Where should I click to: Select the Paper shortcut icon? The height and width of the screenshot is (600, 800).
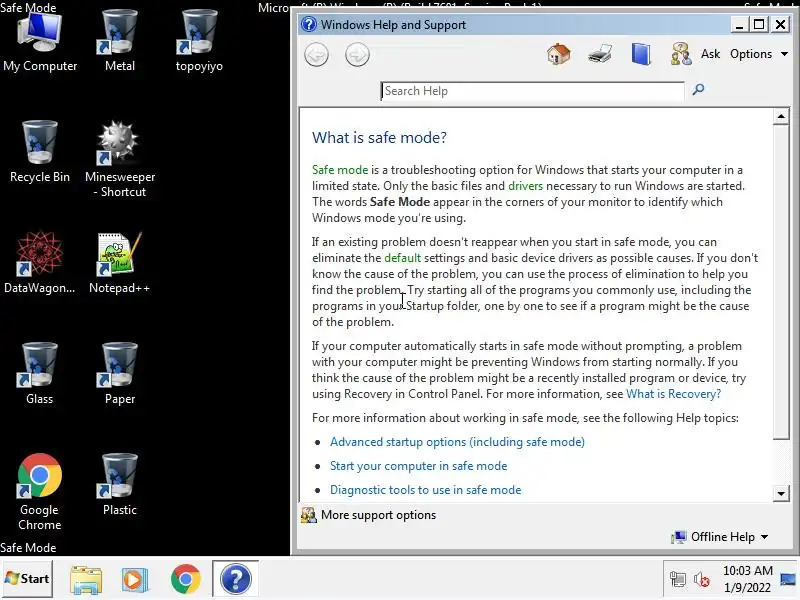pos(119,374)
